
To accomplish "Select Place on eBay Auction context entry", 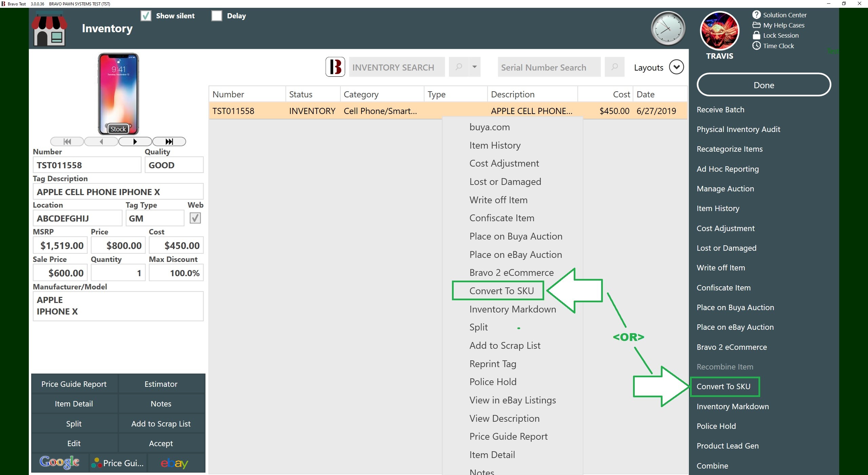I will 516,254.
